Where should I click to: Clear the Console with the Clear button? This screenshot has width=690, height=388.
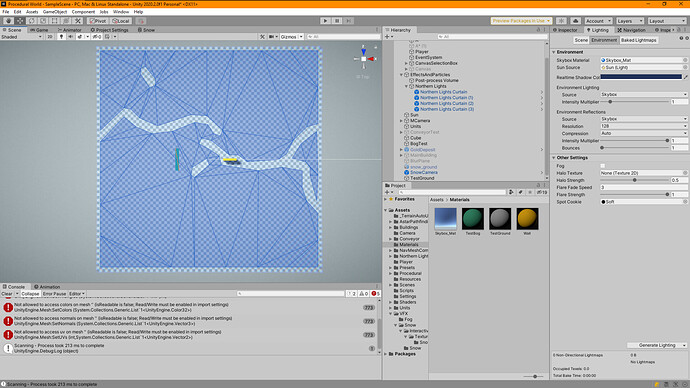7,293
